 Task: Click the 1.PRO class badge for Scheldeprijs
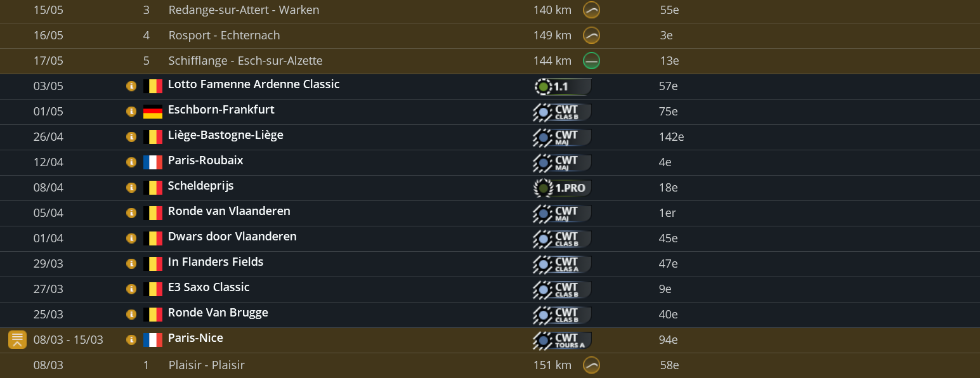(x=563, y=188)
